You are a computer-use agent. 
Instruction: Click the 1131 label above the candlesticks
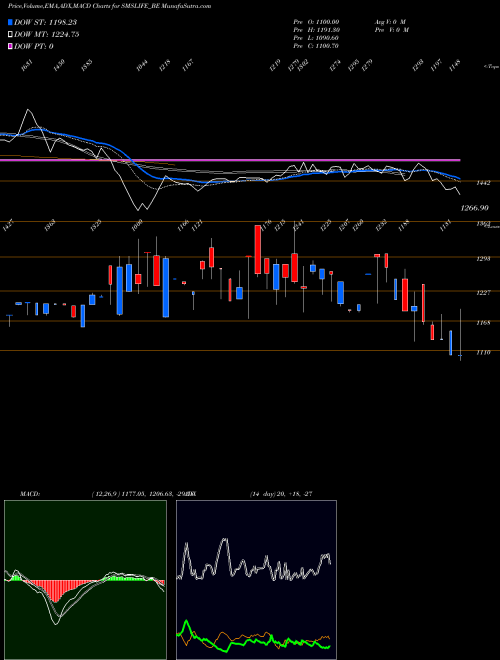point(446,226)
